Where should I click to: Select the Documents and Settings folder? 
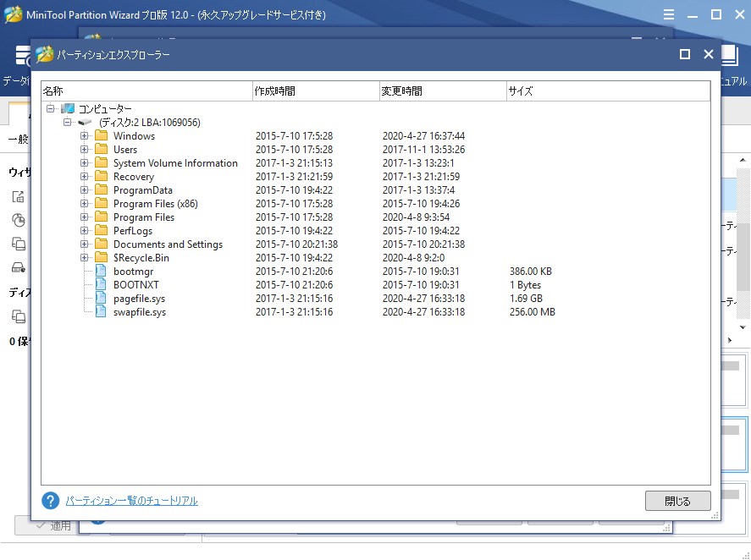168,244
